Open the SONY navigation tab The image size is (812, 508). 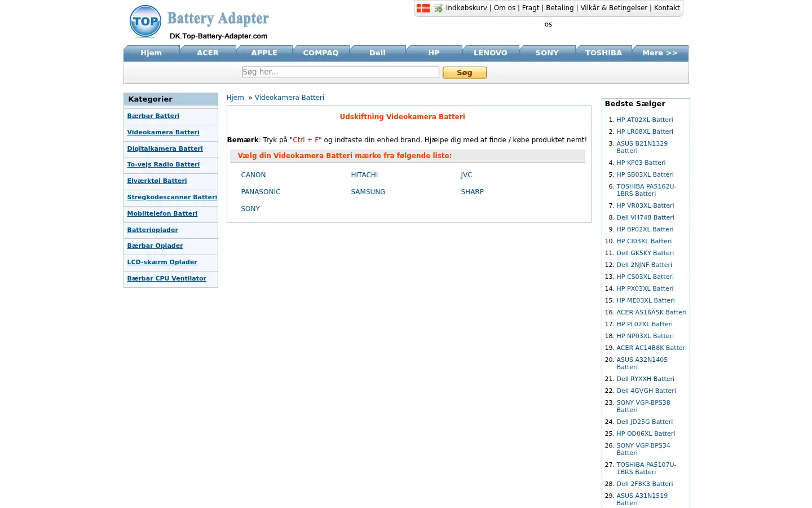click(547, 53)
